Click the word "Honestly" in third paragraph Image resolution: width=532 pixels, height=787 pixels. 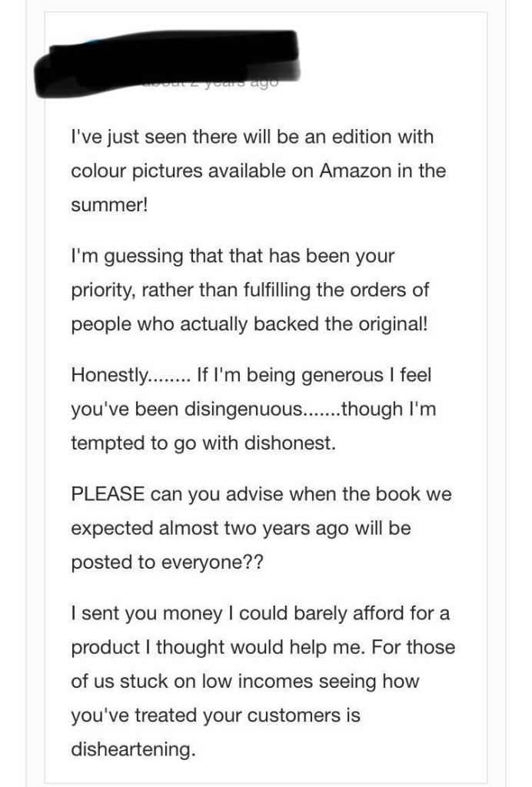(108, 375)
